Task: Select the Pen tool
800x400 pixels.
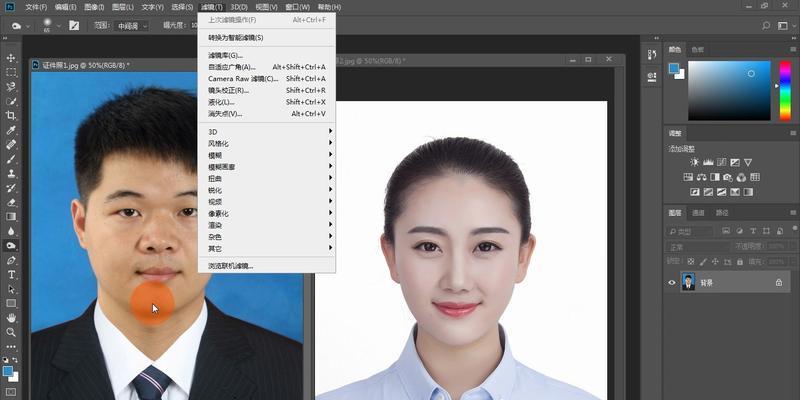Action: 11,260
